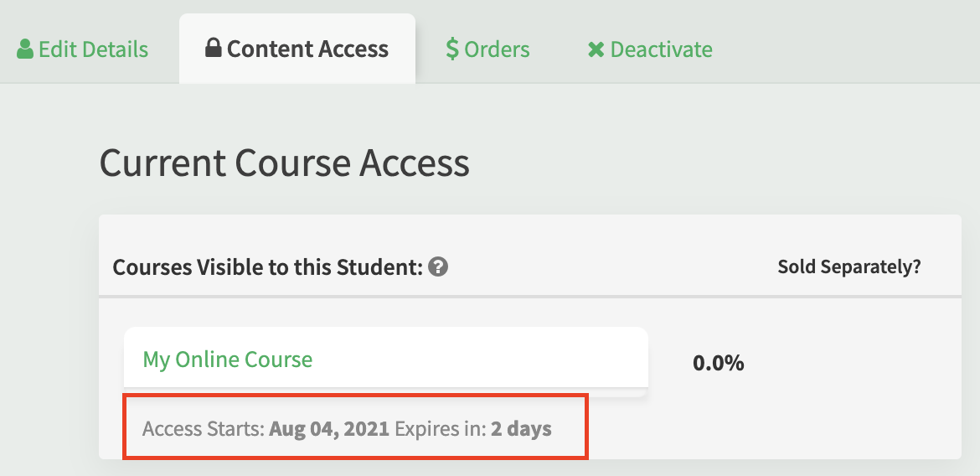Click the Sold Separately? column header
980x476 pixels.
pos(848,267)
